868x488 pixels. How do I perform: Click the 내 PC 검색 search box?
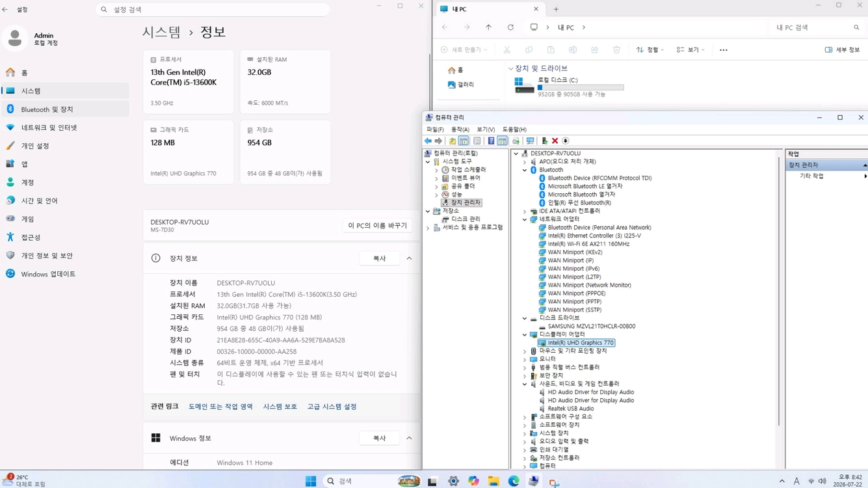coord(817,27)
